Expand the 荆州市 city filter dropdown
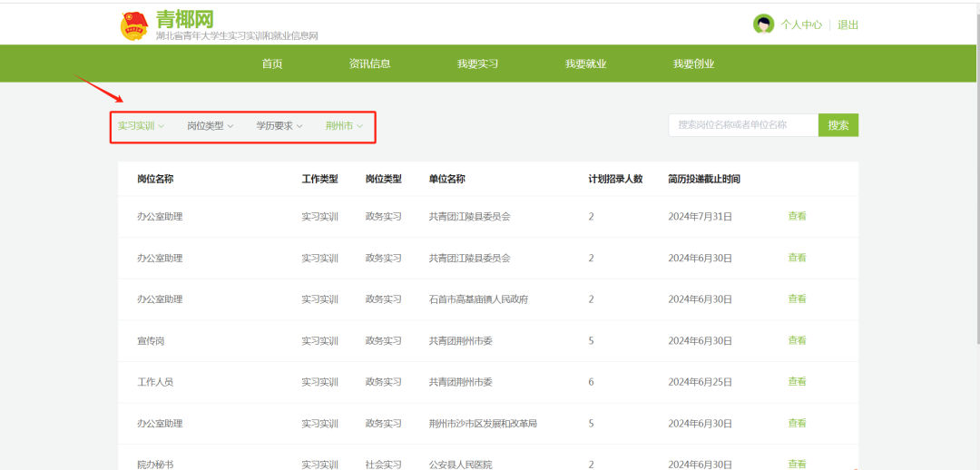The height and width of the screenshot is (470, 980). point(344,125)
